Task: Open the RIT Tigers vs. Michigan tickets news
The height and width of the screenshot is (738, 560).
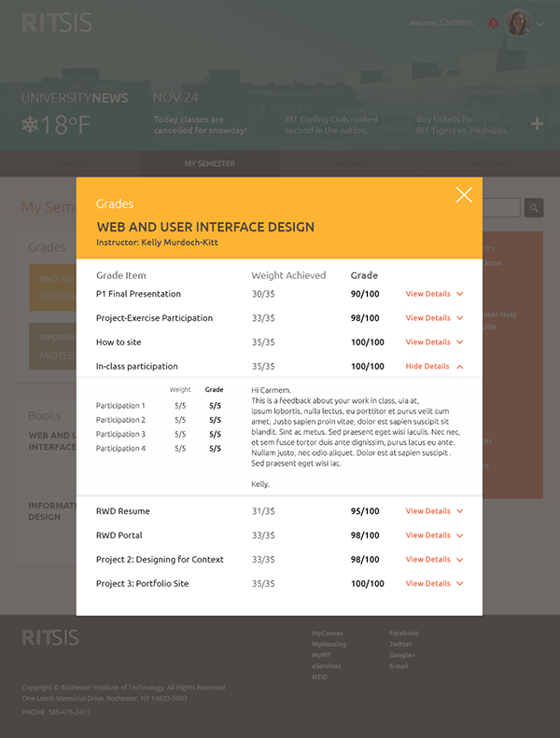Action: [x=462, y=125]
